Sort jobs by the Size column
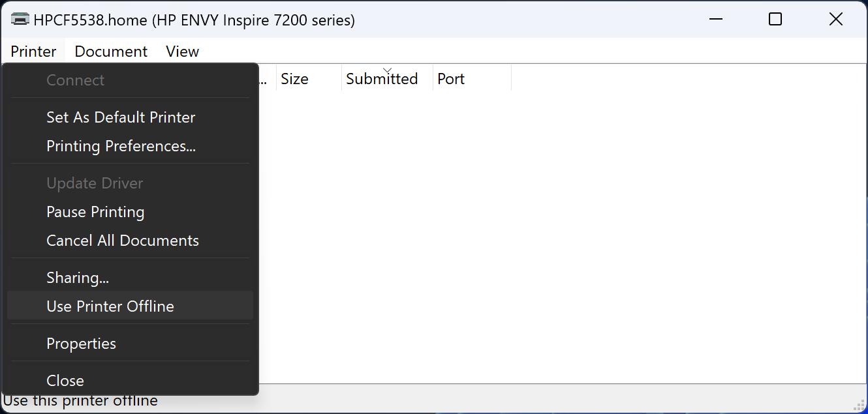868x414 pixels. [294, 78]
